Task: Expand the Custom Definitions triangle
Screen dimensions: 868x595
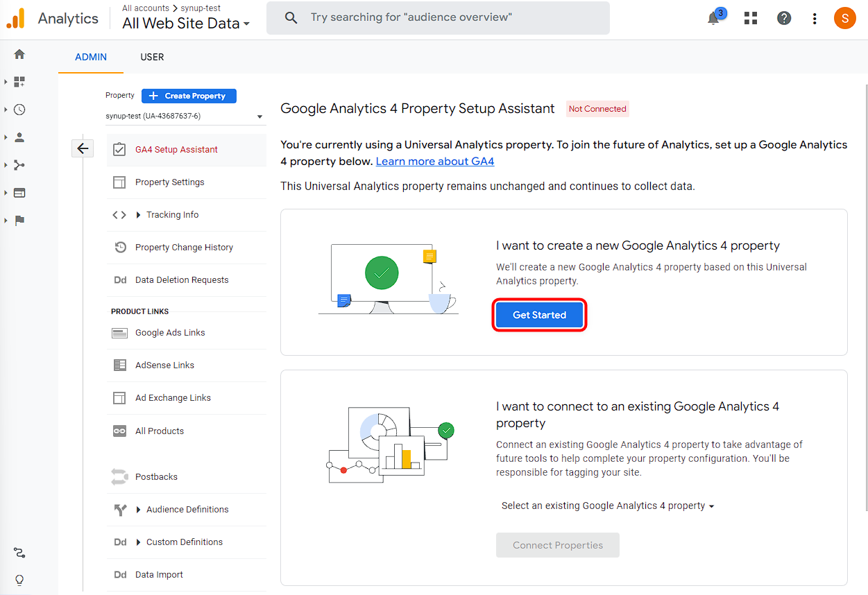Action: [x=139, y=542]
